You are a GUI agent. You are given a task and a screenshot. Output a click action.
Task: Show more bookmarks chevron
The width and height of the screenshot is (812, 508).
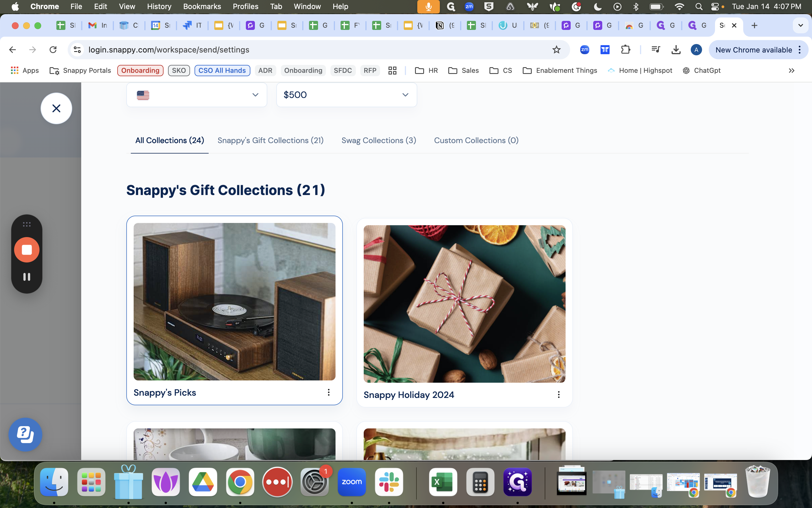[791, 70]
